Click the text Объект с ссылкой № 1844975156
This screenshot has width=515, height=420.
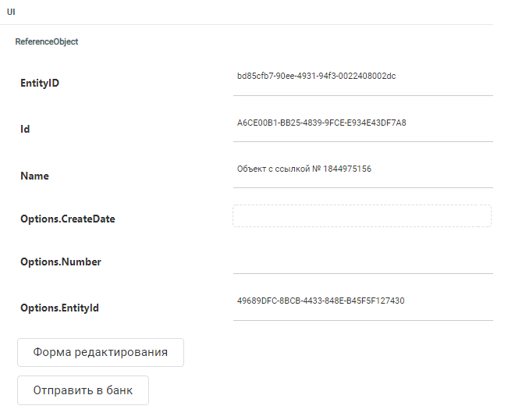304,169
